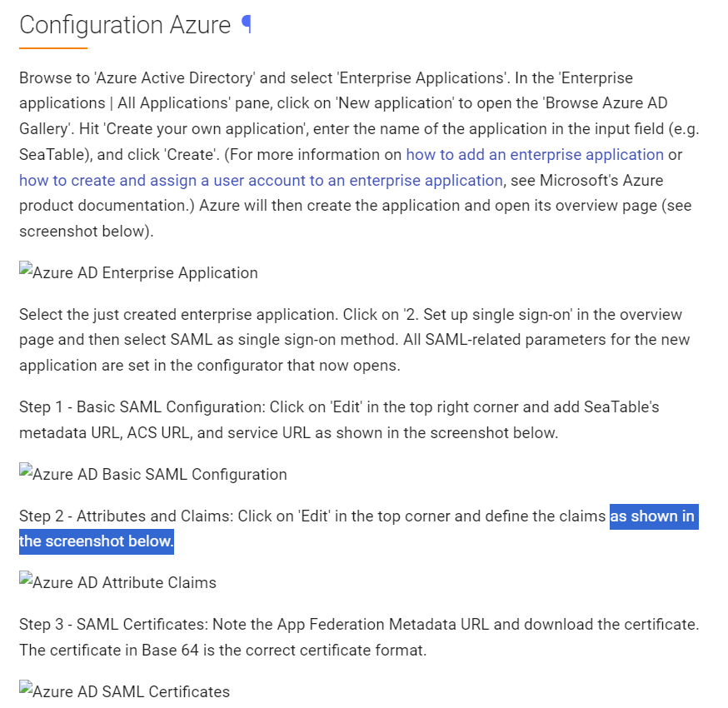Click the 'Step 1 - Basic SAML Configuration' paragraph
Image resolution: width=728 pixels, height=708 pixels.
(x=339, y=420)
